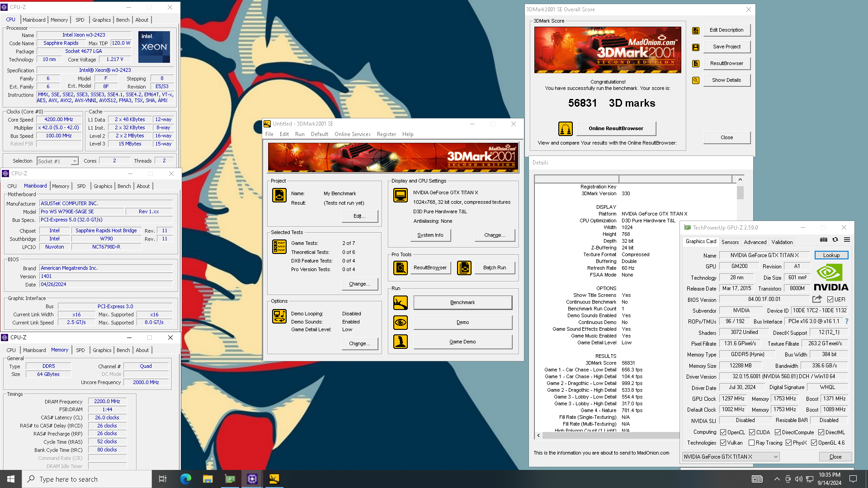
Task: Open the Windows Start menu
Action: point(11,479)
